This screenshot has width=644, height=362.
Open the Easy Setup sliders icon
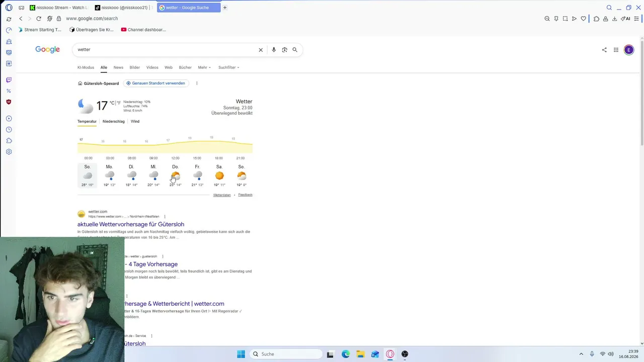click(636, 19)
